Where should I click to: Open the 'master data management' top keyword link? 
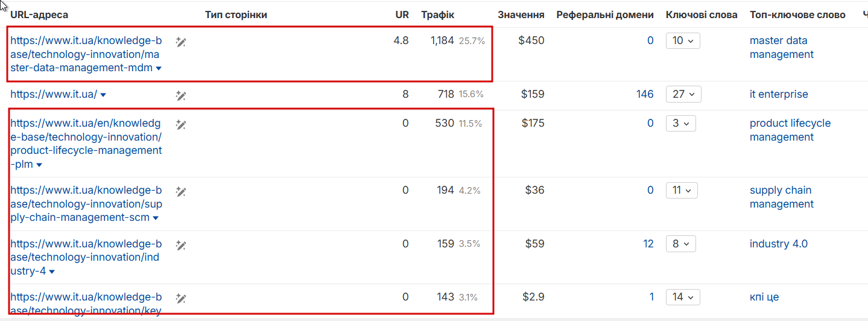point(781,48)
